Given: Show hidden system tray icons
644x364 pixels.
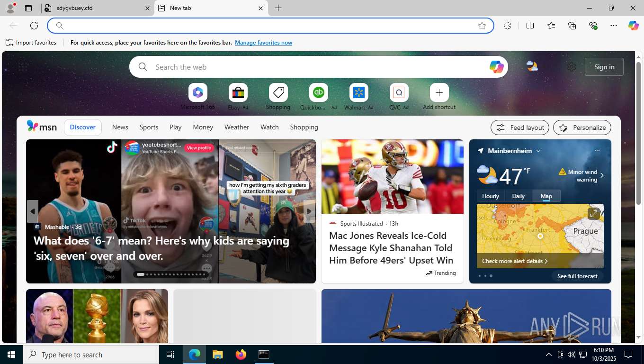Looking at the screenshot, I should pyautogui.click(x=548, y=355).
